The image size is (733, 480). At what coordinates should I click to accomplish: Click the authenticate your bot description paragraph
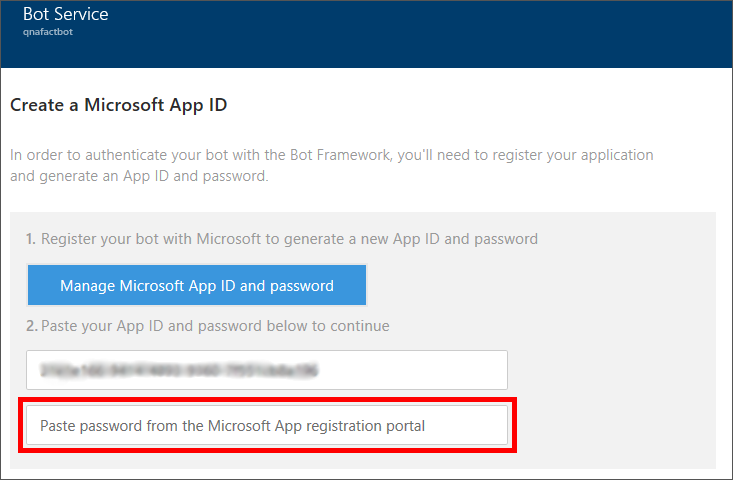[x=332, y=165]
